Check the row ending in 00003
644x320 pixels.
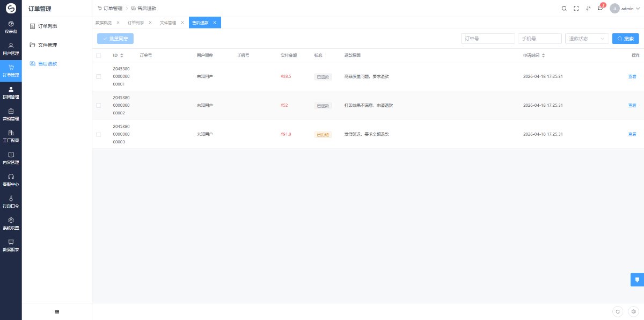point(98,134)
